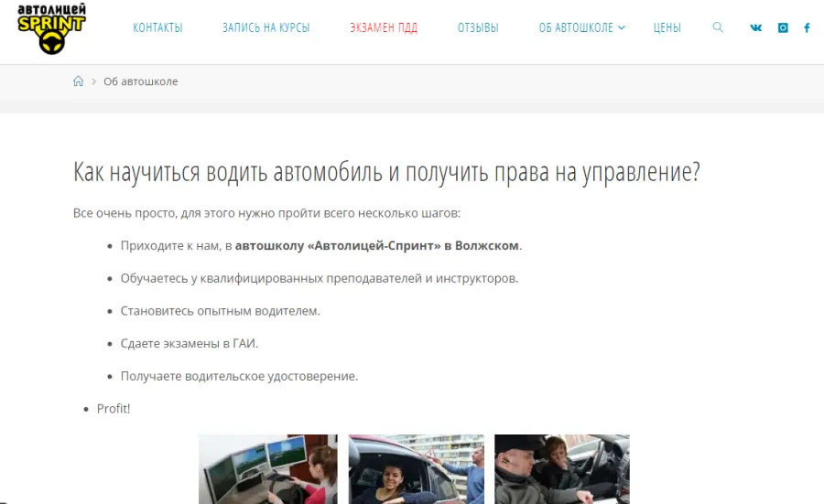Open the search magnifier icon
Image resolution: width=824 pixels, height=504 pixels.
(x=718, y=27)
